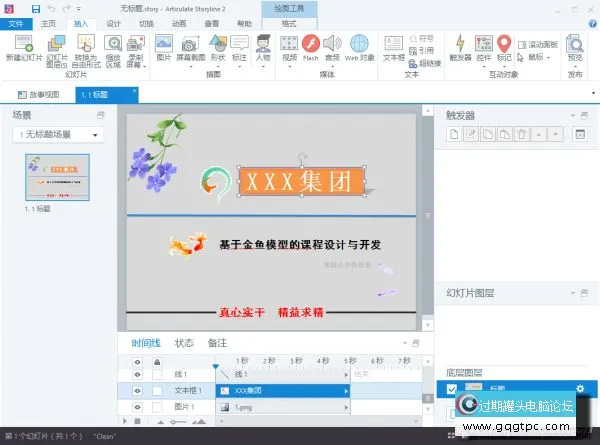Viewport: 600px width, 445px height.
Task: Expand the 形状 (shapes) dropdown
Action: [x=216, y=50]
